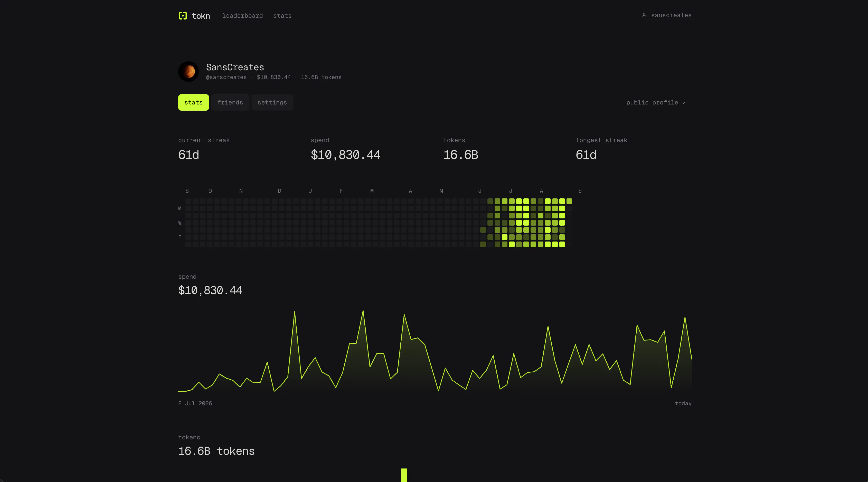Open the settings tab
Screen dimensions: 868x482
click(272, 102)
